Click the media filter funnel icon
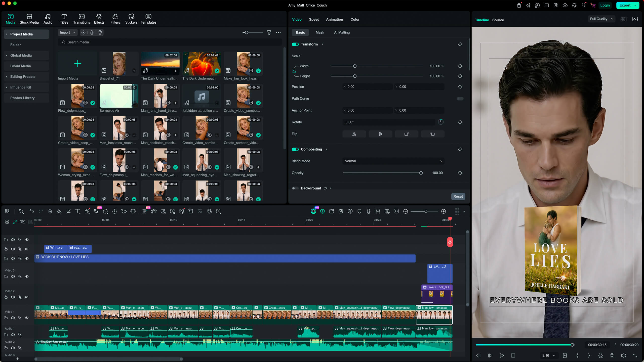644x362 pixels. (269, 32)
